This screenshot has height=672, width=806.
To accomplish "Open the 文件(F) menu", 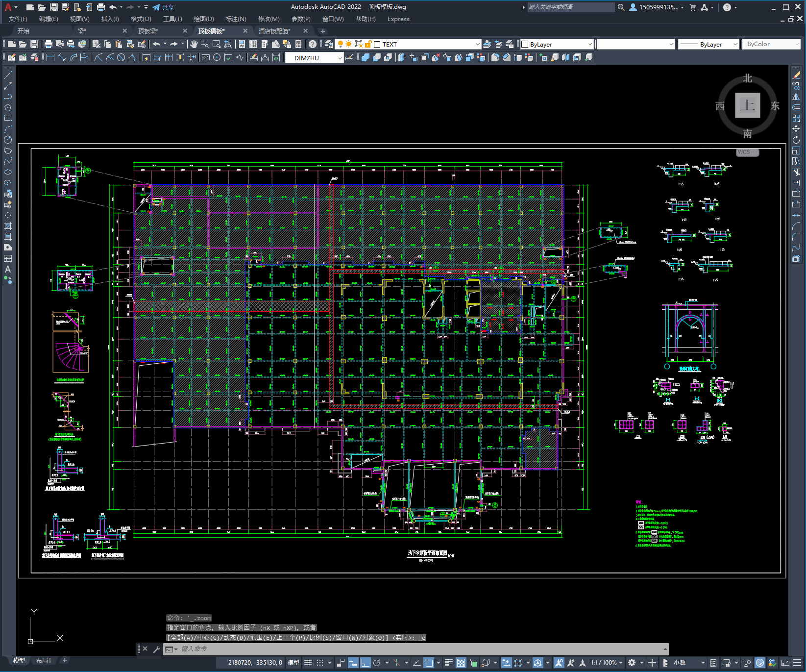I will [x=18, y=19].
